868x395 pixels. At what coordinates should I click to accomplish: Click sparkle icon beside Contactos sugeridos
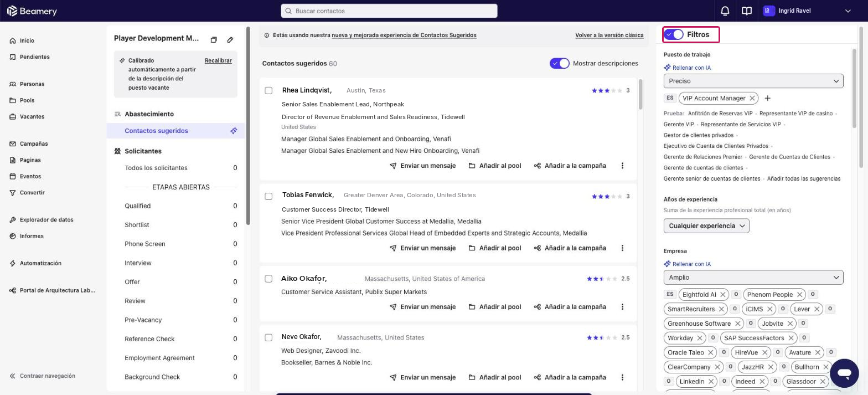coord(234,131)
